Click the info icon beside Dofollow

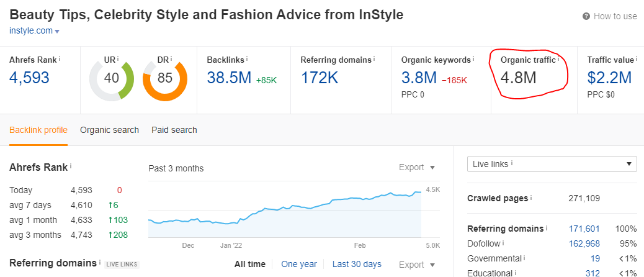click(x=503, y=243)
